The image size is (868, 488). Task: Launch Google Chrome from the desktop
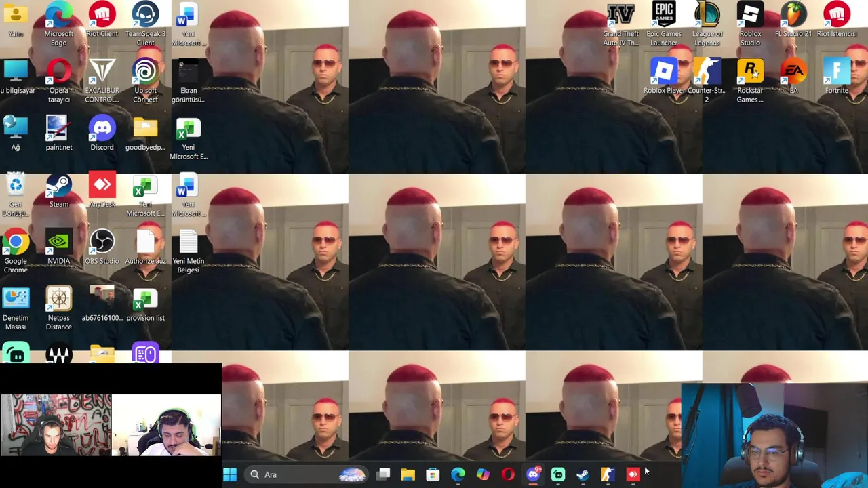coord(16,252)
